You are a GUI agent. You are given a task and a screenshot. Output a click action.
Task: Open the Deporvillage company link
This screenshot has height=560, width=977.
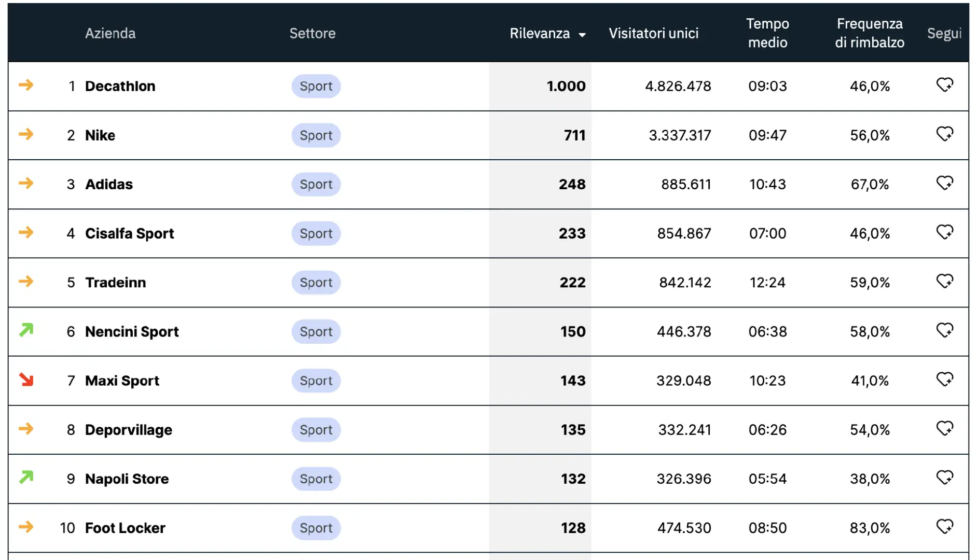click(x=129, y=430)
